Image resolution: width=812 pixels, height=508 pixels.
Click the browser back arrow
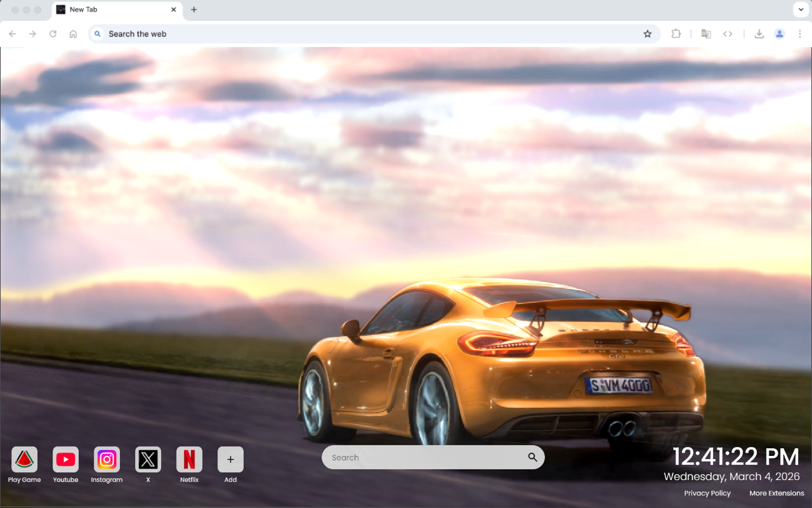pyautogui.click(x=13, y=34)
